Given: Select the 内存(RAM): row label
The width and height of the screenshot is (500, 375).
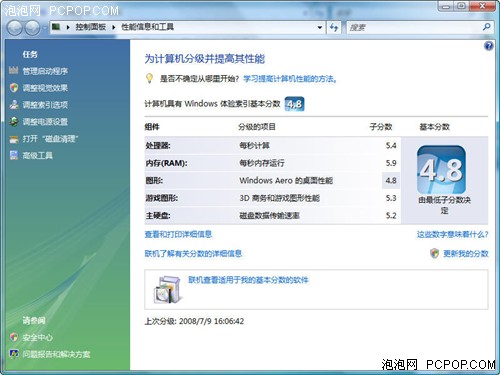Looking at the screenshot, I should click(x=166, y=163).
